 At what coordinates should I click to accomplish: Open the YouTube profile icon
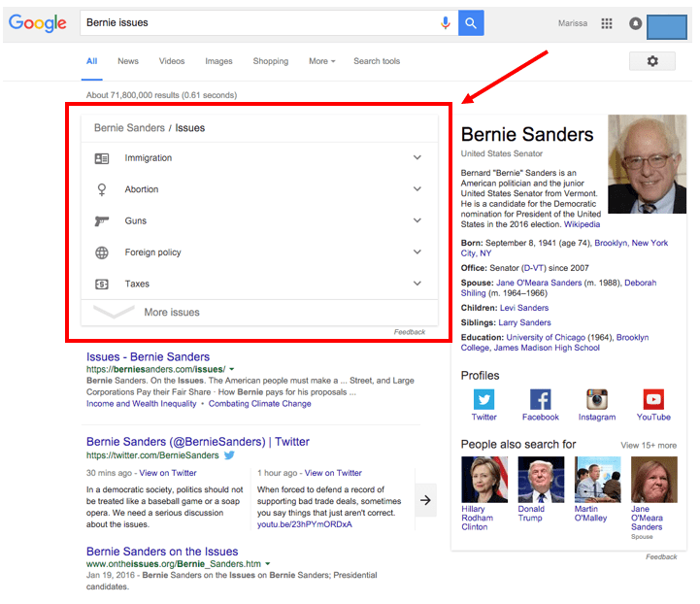(x=653, y=399)
